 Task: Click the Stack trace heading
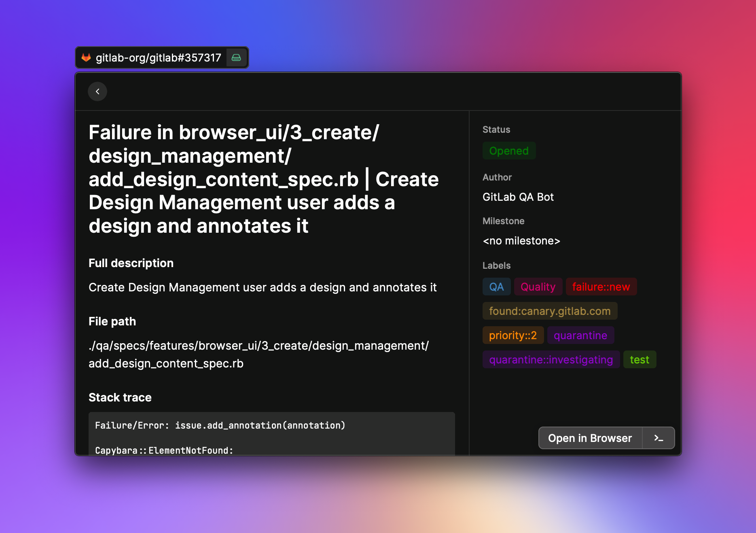click(x=120, y=397)
